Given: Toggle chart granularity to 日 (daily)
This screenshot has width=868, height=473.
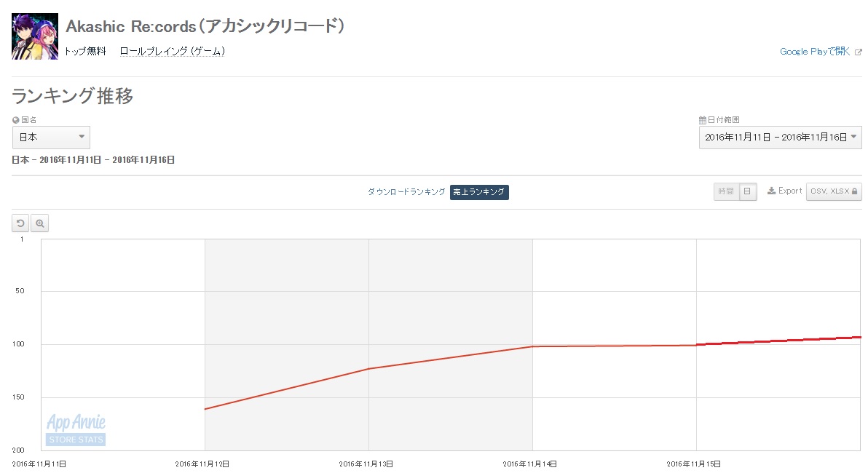Looking at the screenshot, I should 747,191.
